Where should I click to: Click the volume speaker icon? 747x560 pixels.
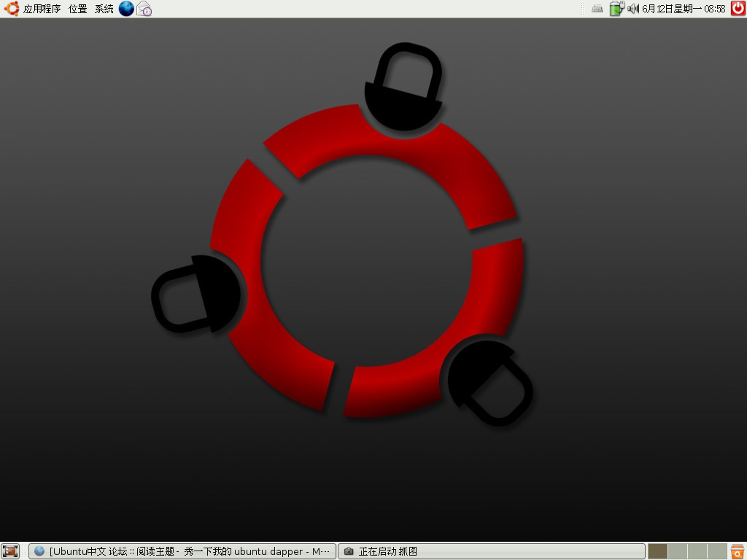pos(633,9)
